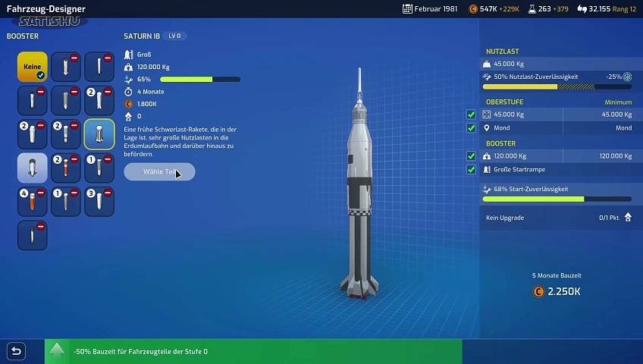Click the calendar icon beside Februar 1981

tap(408, 9)
